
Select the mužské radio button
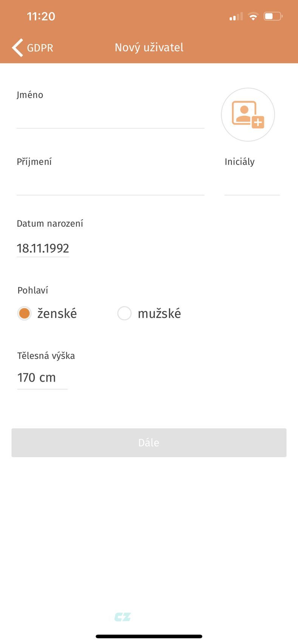point(124,313)
